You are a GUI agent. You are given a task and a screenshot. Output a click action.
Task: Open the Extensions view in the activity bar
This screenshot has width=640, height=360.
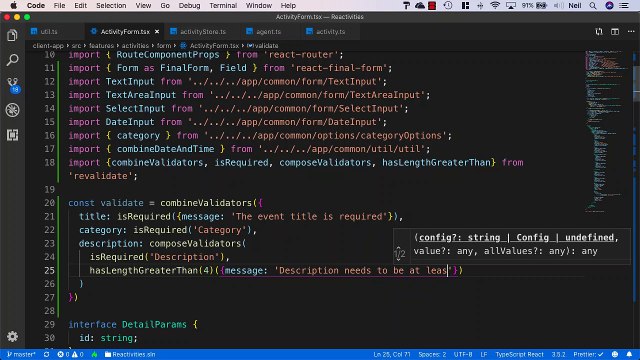pos(12,135)
